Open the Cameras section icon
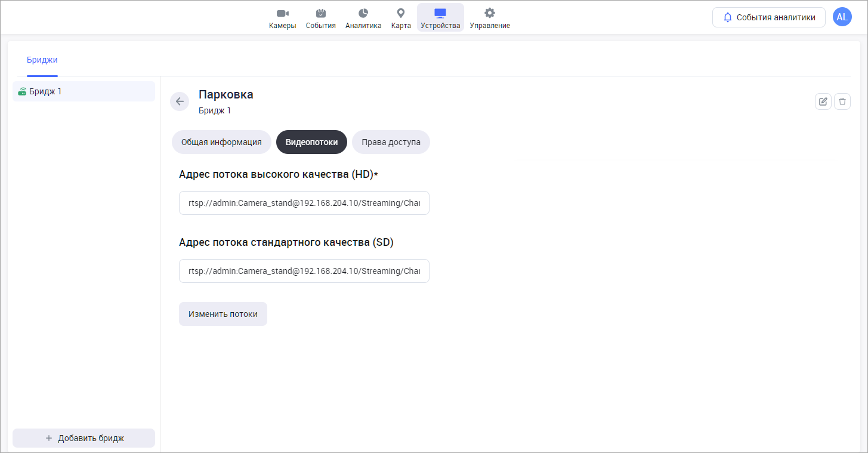Viewport: 868px width, 453px height. click(282, 14)
